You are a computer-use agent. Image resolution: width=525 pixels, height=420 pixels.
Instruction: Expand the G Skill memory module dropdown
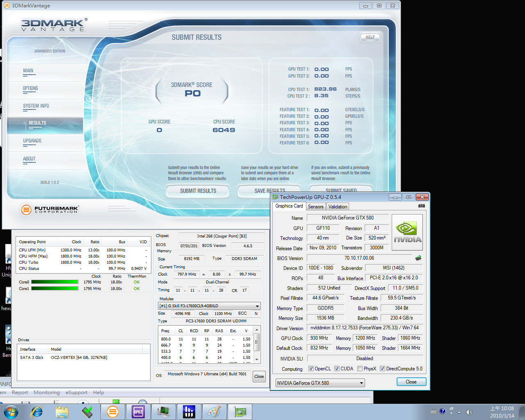pyautogui.click(x=257, y=306)
